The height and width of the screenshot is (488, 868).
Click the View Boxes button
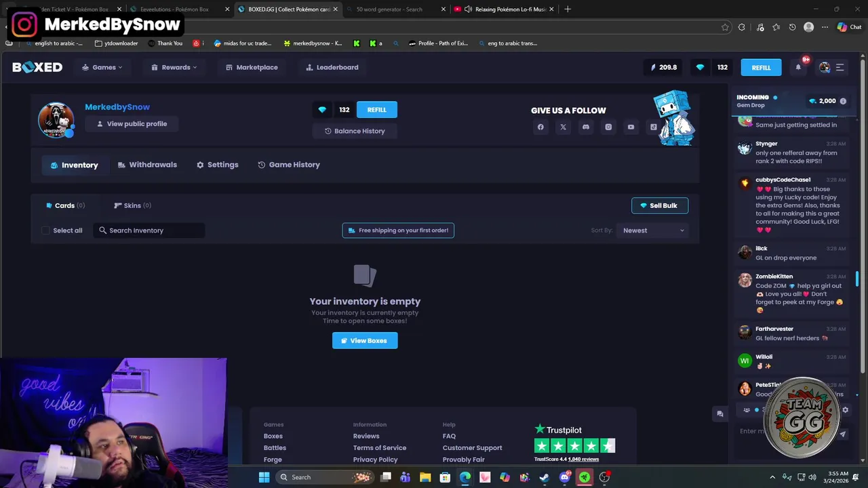coord(365,340)
